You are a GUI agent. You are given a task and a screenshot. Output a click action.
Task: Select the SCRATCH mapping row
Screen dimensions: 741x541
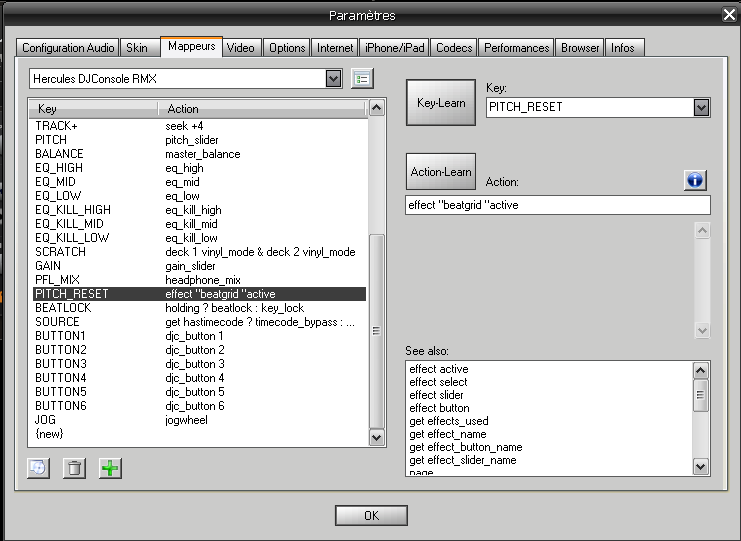(199, 252)
